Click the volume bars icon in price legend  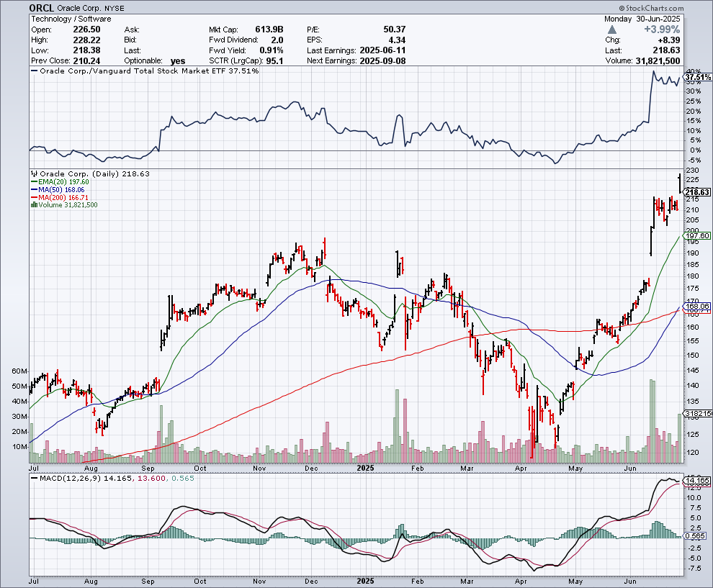[x=34, y=205]
